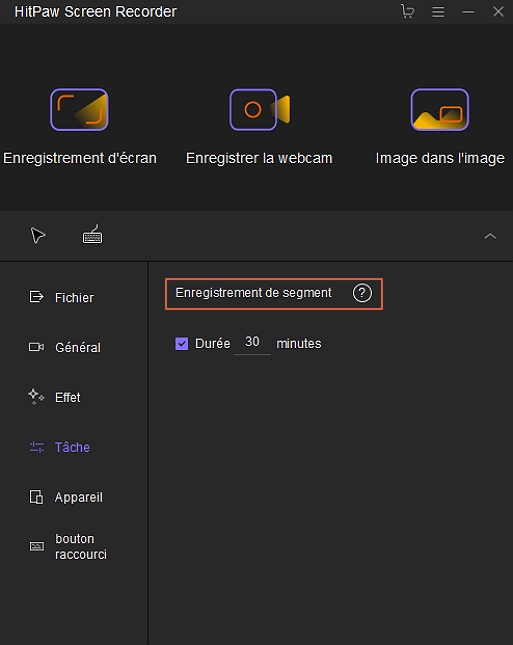Open the Appareil settings tab
Screen dimensions: 513x645
pos(66,497)
